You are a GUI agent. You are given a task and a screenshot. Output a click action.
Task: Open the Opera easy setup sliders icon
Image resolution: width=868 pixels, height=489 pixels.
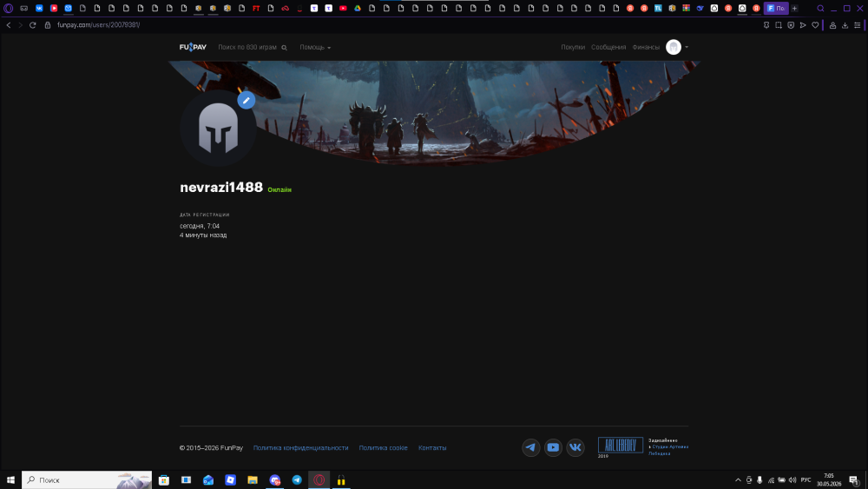pyautogui.click(x=857, y=25)
